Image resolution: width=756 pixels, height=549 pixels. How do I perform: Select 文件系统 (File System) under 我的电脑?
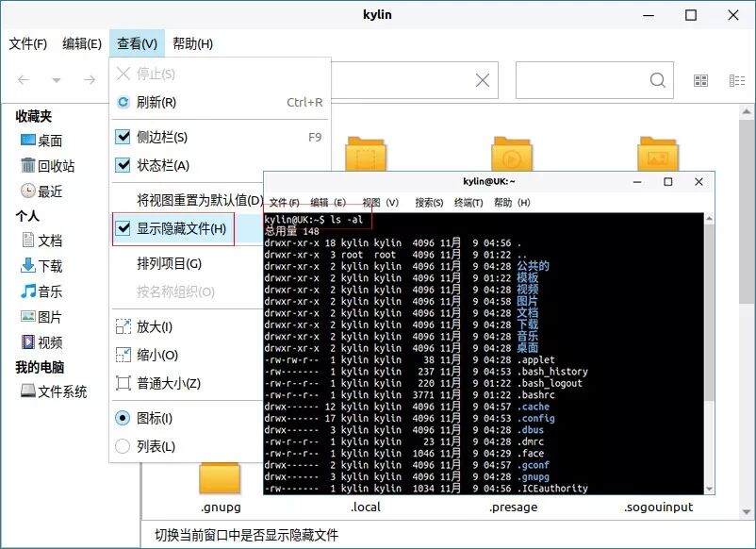tap(57, 391)
